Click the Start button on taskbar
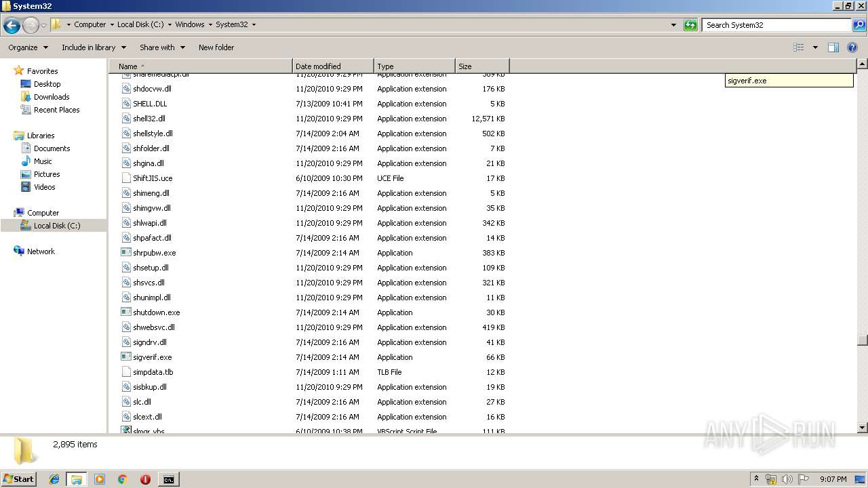The height and width of the screenshot is (488, 868). (x=19, y=479)
